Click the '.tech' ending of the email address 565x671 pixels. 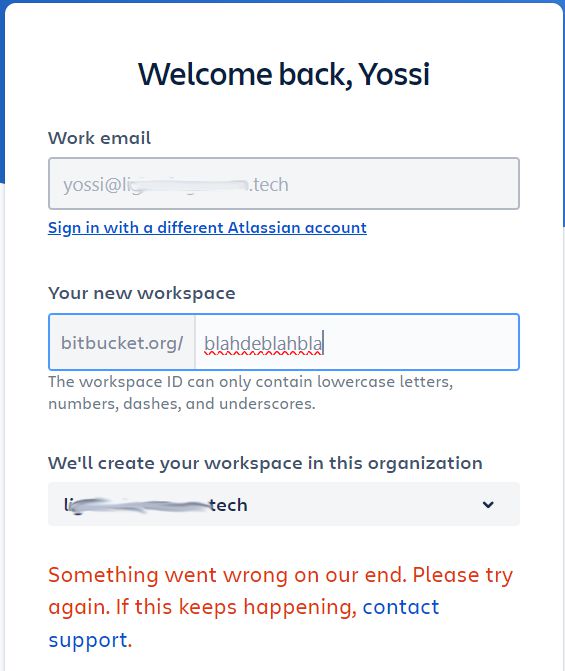click(x=269, y=184)
